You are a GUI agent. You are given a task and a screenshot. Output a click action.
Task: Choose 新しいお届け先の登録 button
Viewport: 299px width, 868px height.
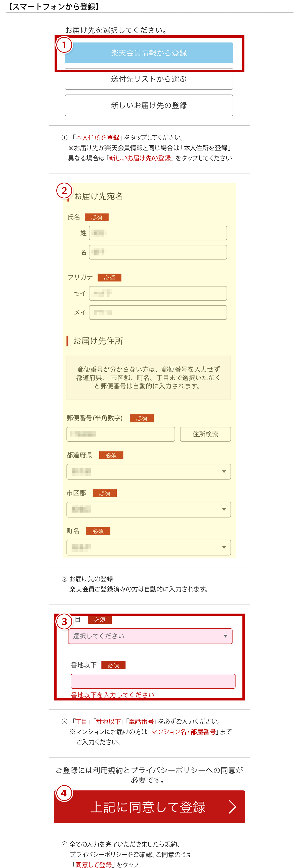click(x=149, y=105)
